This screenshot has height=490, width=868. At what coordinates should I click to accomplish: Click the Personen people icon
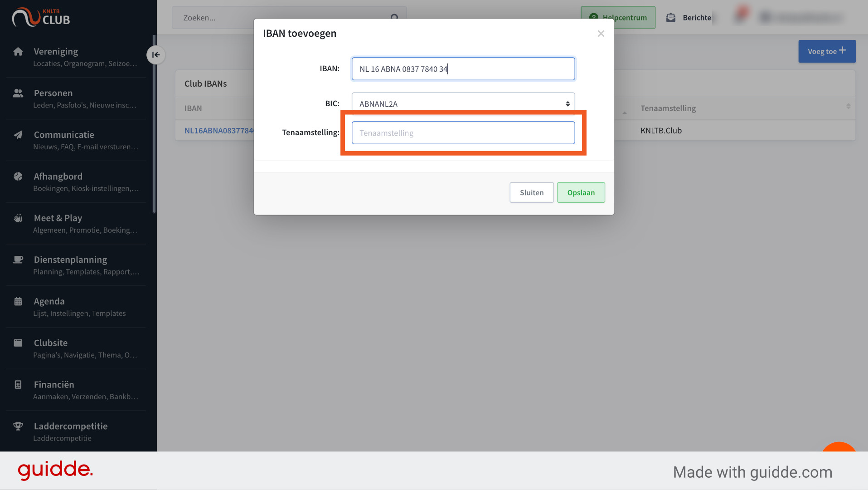click(18, 93)
